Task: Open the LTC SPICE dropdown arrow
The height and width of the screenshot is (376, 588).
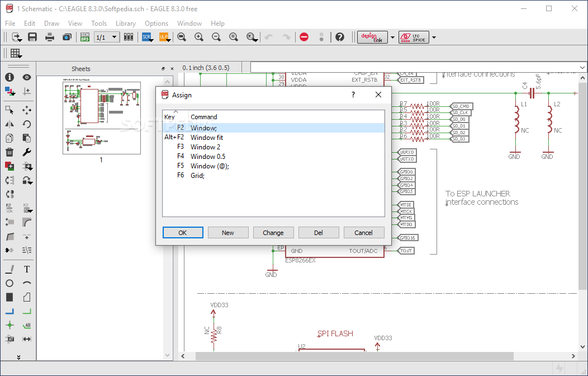Action: click(434, 37)
